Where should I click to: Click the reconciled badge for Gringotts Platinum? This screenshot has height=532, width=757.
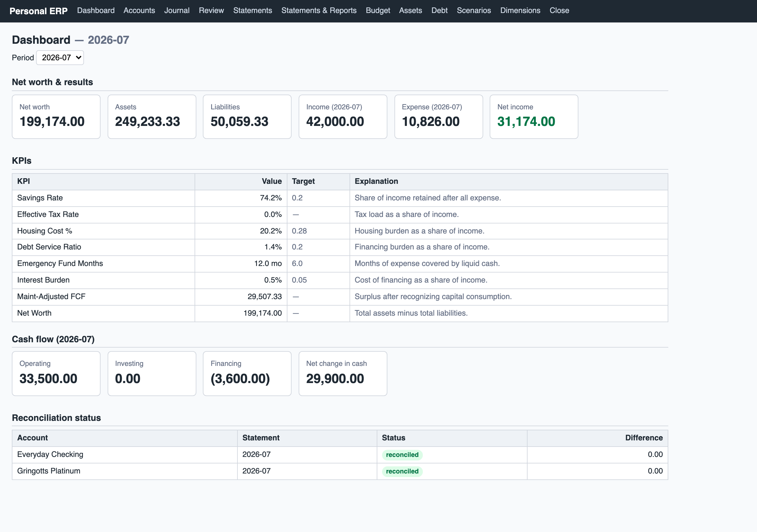pos(402,471)
